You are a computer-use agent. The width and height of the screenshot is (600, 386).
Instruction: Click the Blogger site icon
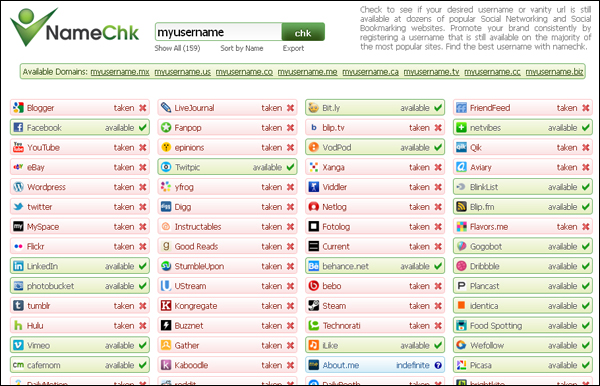pyautogui.click(x=18, y=108)
